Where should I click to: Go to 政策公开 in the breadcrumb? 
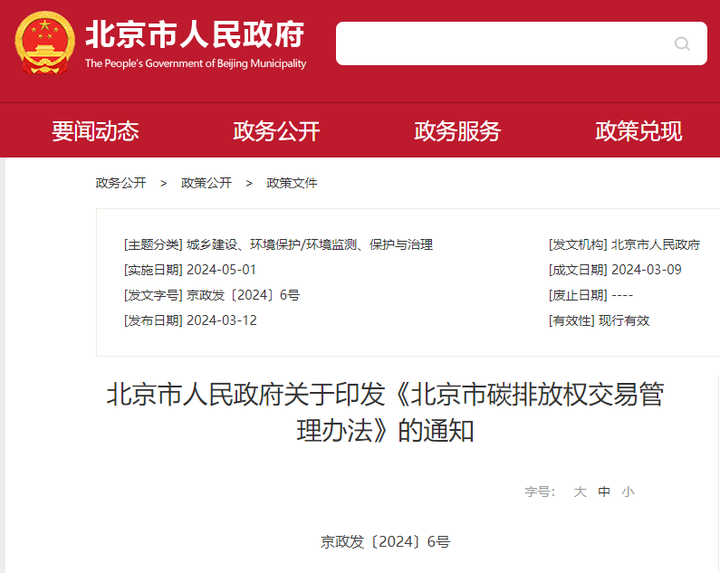206,183
